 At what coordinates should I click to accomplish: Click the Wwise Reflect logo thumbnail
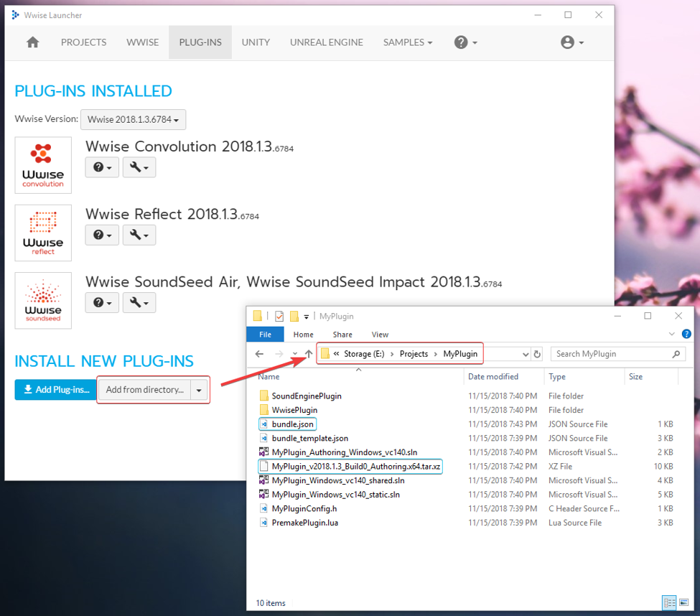(x=43, y=233)
